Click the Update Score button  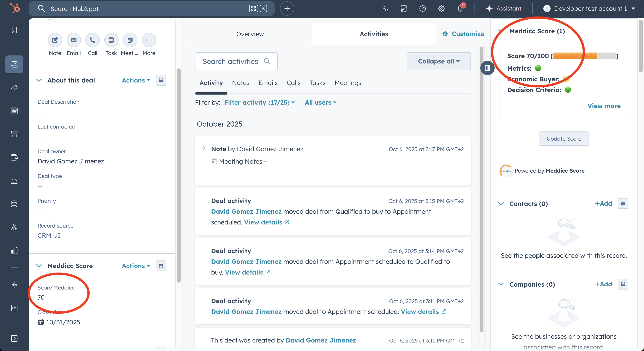[x=563, y=139]
